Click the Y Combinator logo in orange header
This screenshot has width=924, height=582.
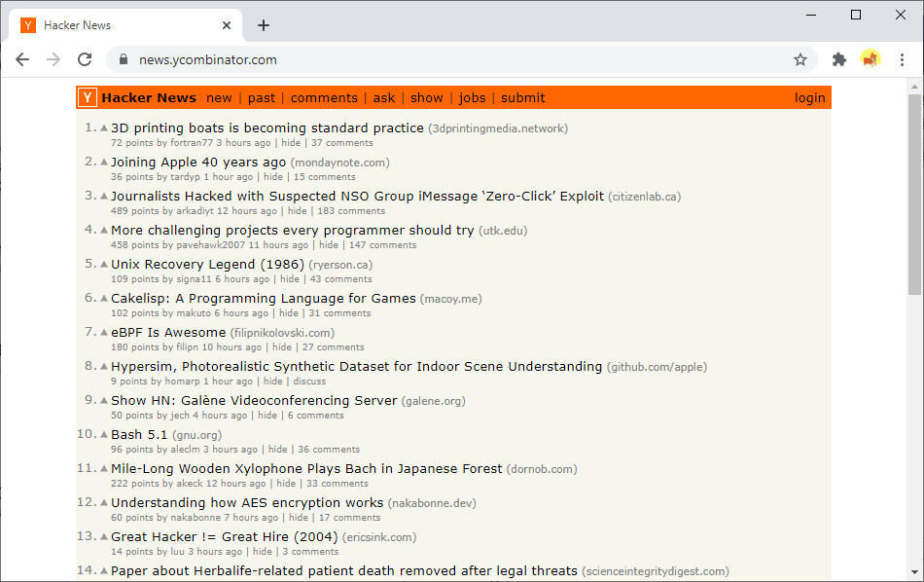click(88, 98)
